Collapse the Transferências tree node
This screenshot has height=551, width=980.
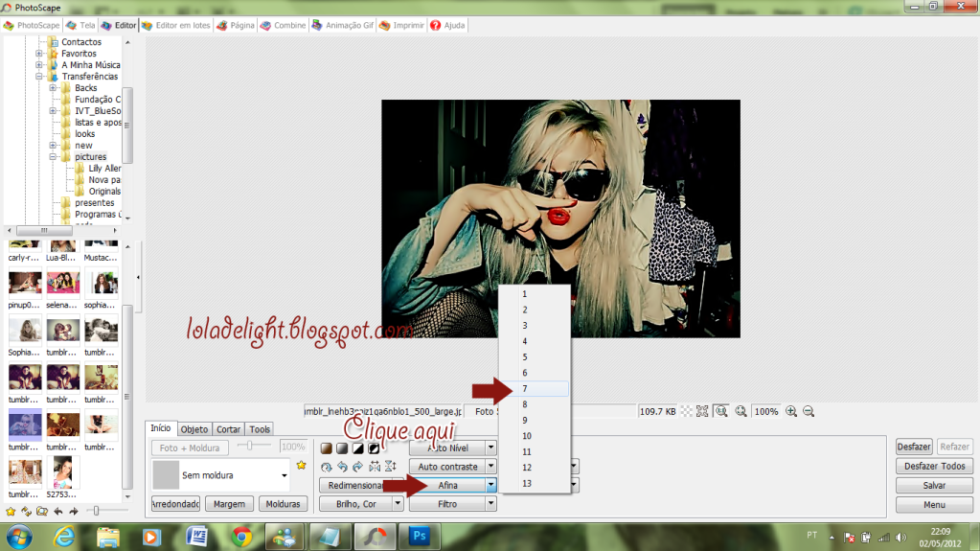pyautogui.click(x=38, y=77)
